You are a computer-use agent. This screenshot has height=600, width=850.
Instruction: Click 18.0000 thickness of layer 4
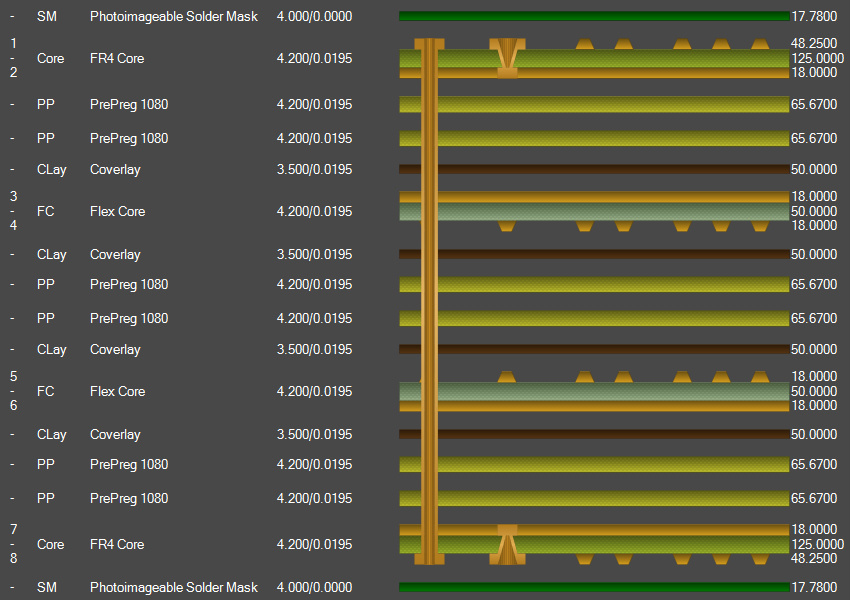[814, 225]
